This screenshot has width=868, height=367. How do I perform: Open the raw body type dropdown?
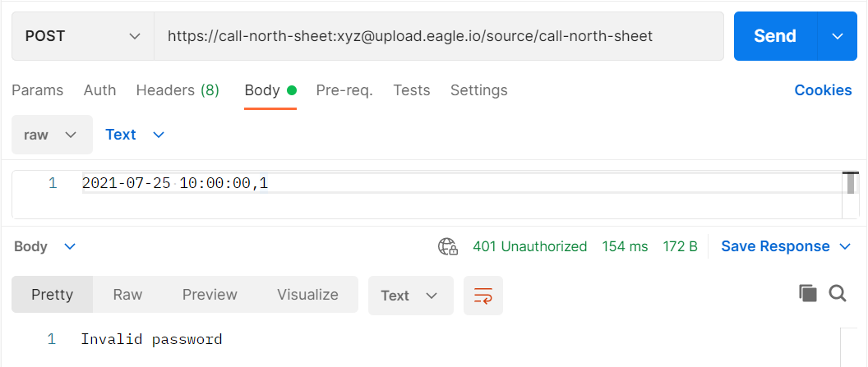(52, 135)
